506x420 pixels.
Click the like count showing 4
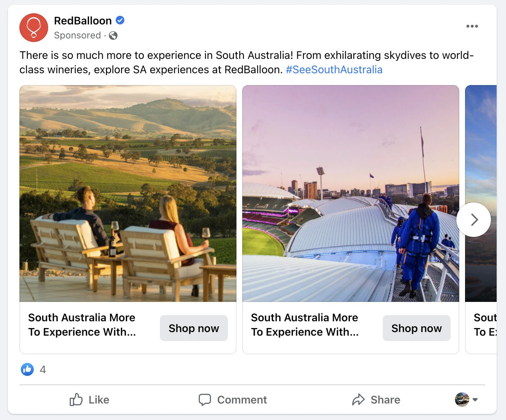coord(43,369)
